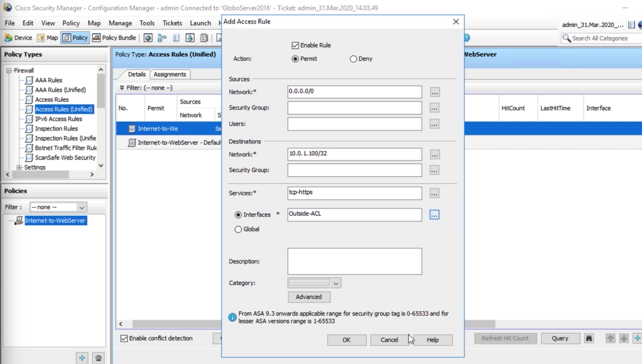The width and height of the screenshot is (642, 364).
Task: Click the magnifier icon in Search All Categories
Action: pyautogui.click(x=566, y=38)
